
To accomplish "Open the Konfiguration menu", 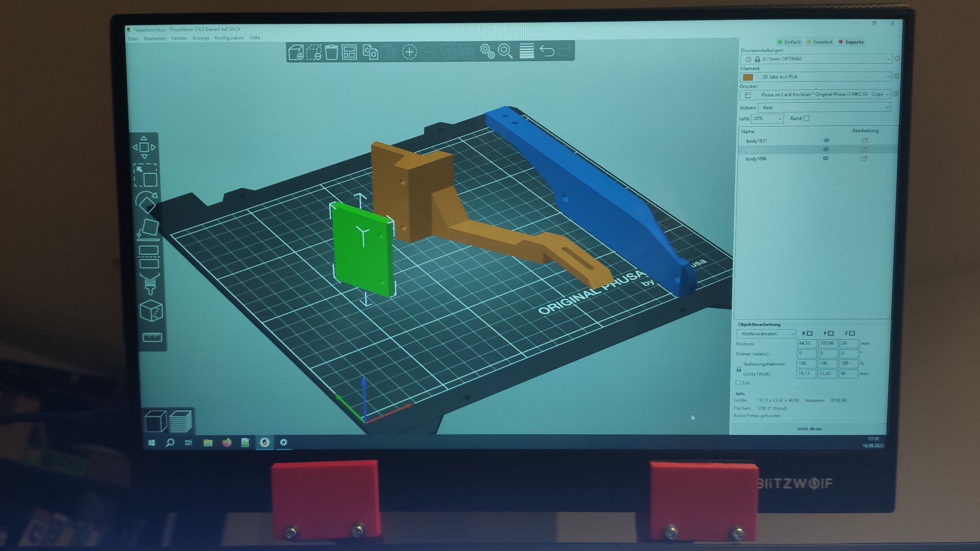I will coord(229,38).
